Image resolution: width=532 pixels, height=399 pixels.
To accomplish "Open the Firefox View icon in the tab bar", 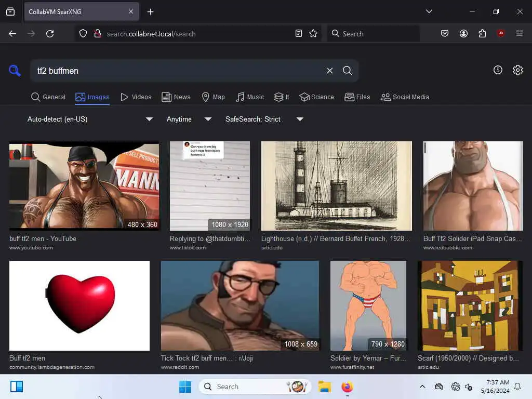I will click(10, 11).
